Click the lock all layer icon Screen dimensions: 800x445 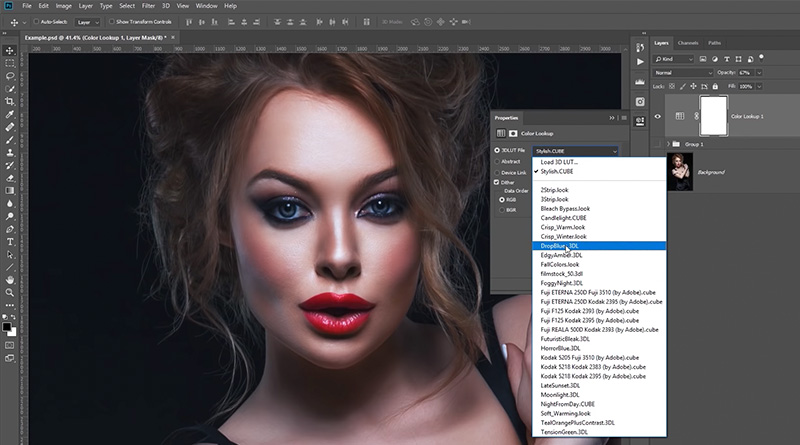pos(715,87)
